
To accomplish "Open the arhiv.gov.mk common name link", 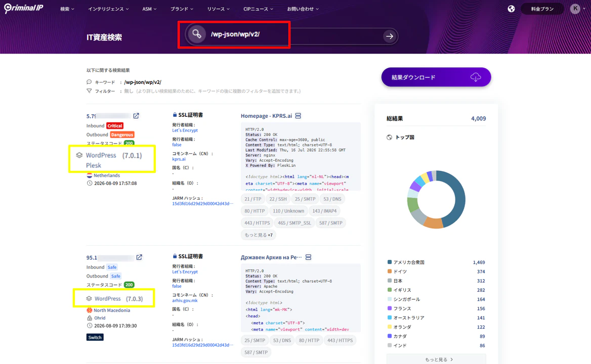I will point(185,300).
